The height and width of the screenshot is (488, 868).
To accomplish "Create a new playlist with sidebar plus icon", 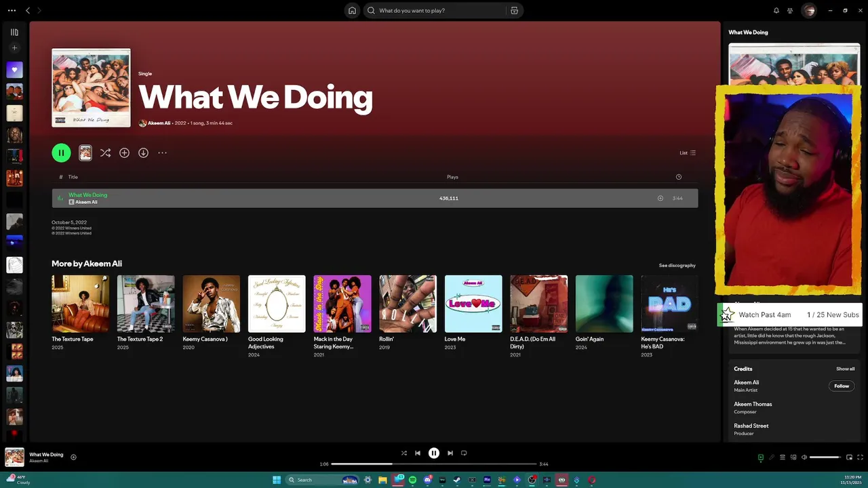I will [x=14, y=48].
